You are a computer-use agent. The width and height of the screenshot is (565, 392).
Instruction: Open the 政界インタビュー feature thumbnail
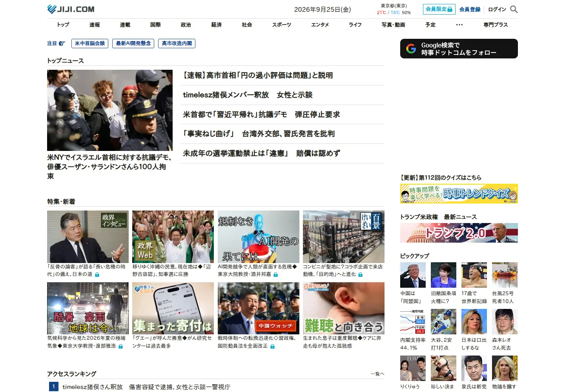[x=88, y=237]
